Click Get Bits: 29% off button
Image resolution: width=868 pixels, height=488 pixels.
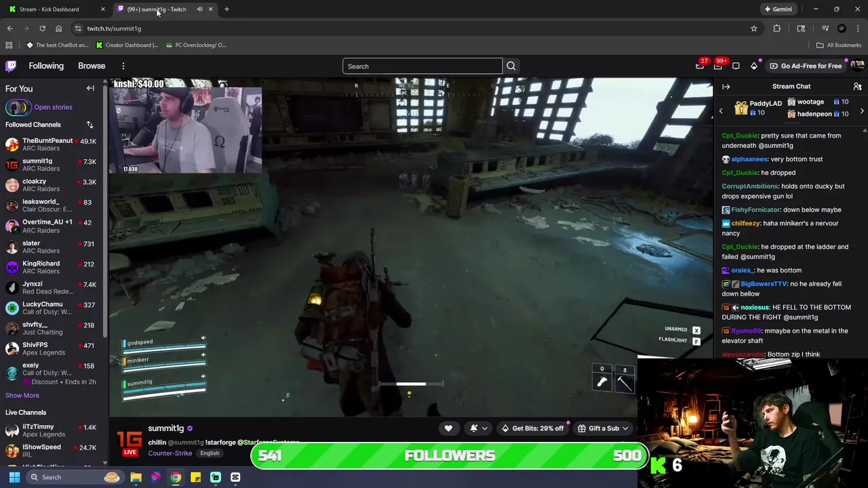click(x=532, y=428)
